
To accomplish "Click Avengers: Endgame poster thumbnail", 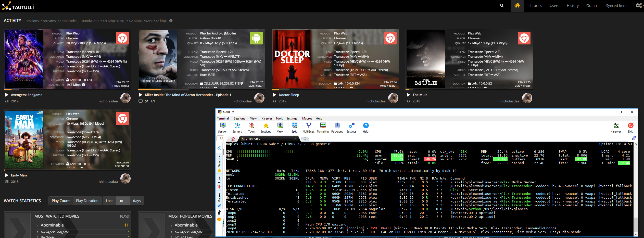I will coord(24,59).
